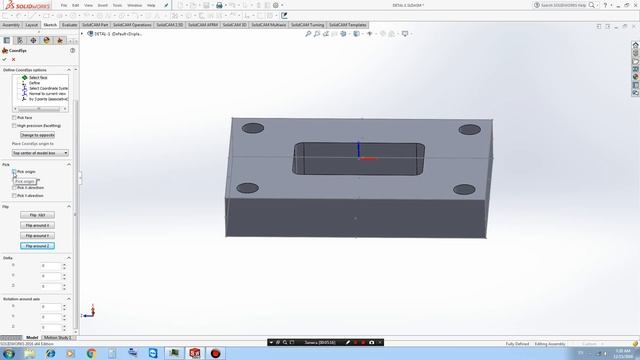Viewport: 640px width, 360px height.
Task: Toggle the Pick origin checkbox
Action: click(14, 172)
